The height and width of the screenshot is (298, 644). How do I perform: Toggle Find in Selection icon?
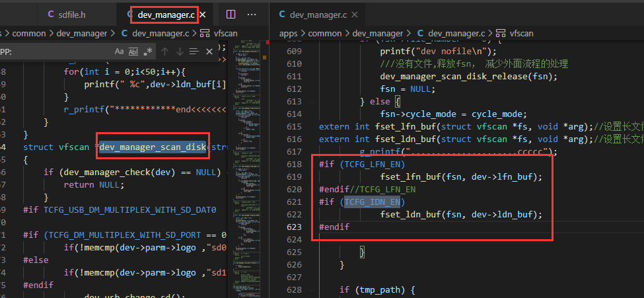point(194,52)
